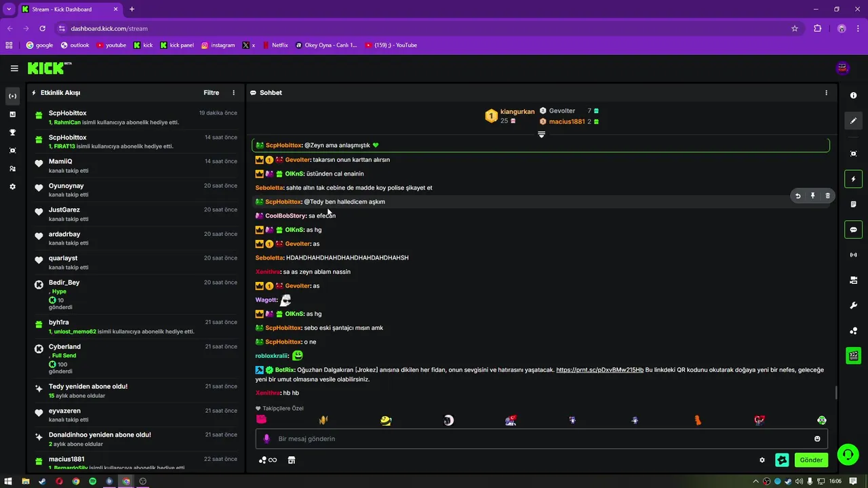Open the instagram bookmark
The height and width of the screenshot is (488, 868).
[x=218, y=45]
